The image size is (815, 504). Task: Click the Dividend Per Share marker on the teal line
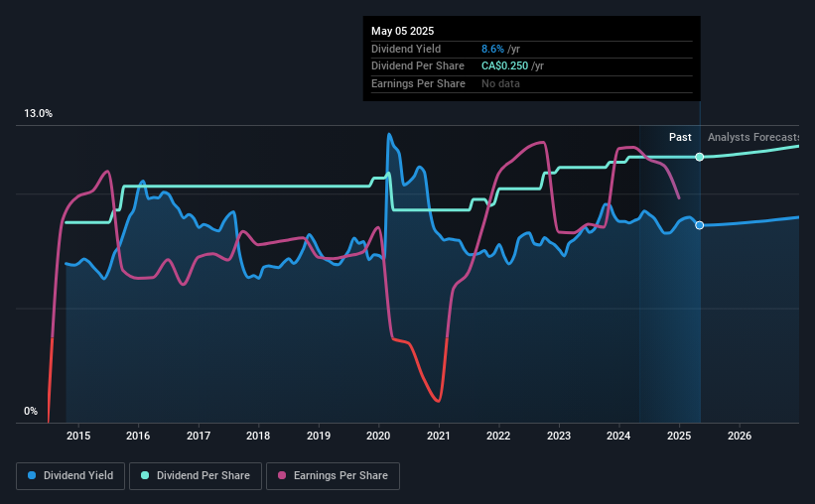700,157
